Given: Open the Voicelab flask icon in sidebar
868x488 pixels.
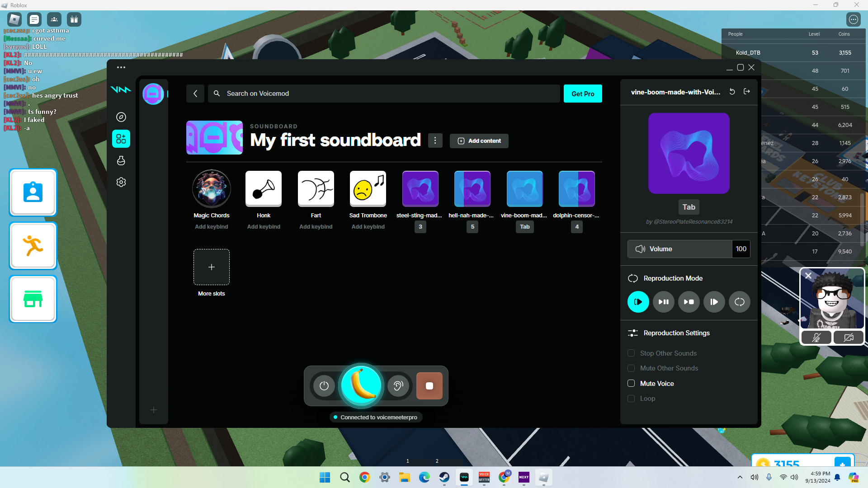Looking at the screenshot, I should coord(121,160).
